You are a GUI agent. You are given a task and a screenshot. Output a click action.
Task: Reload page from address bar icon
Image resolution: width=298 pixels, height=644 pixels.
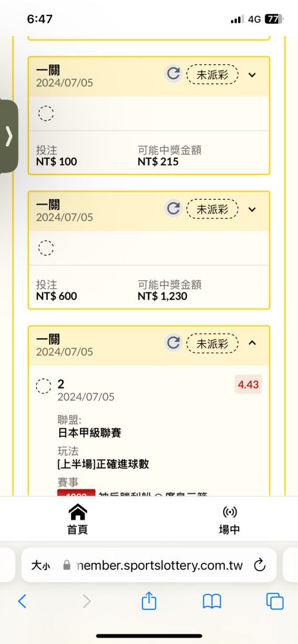[259, 565]
